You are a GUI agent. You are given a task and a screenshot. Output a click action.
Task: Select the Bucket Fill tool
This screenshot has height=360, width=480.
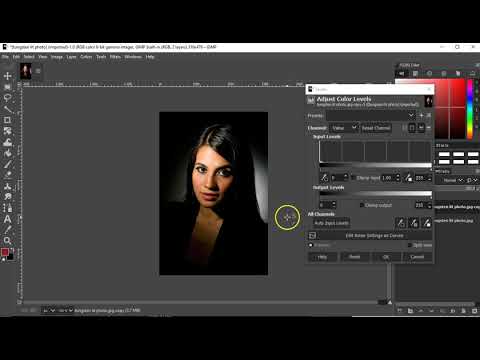(7, 153)
